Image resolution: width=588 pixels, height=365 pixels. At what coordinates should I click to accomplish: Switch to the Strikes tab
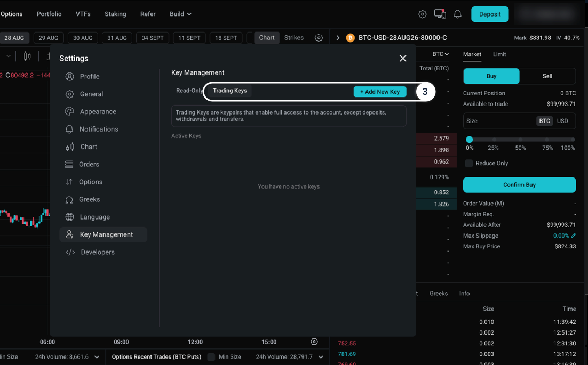click(x=294, y=38)
